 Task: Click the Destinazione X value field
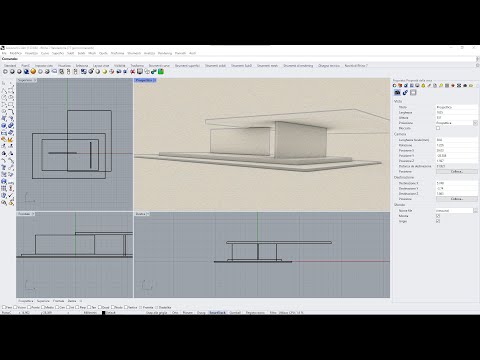point(457,183)
